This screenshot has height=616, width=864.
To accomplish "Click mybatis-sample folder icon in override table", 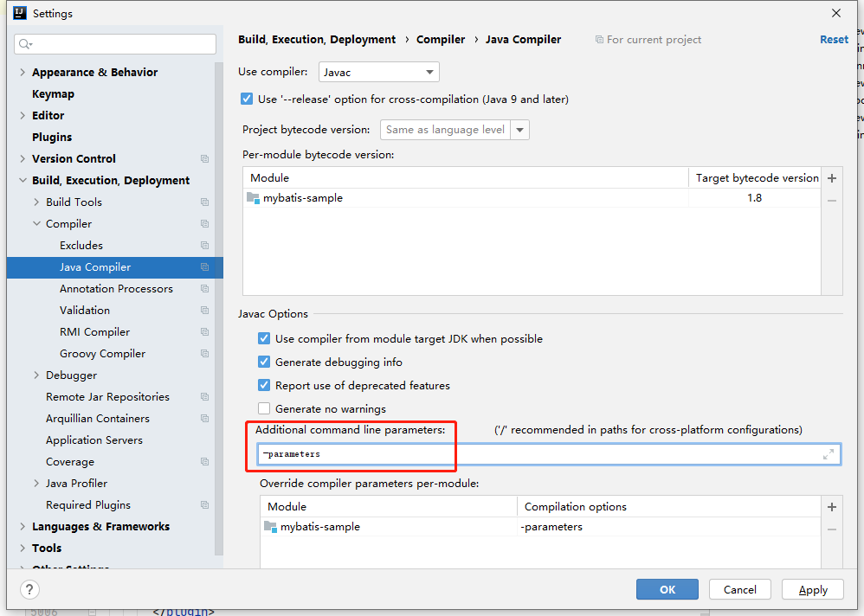I will click(270, 526).
